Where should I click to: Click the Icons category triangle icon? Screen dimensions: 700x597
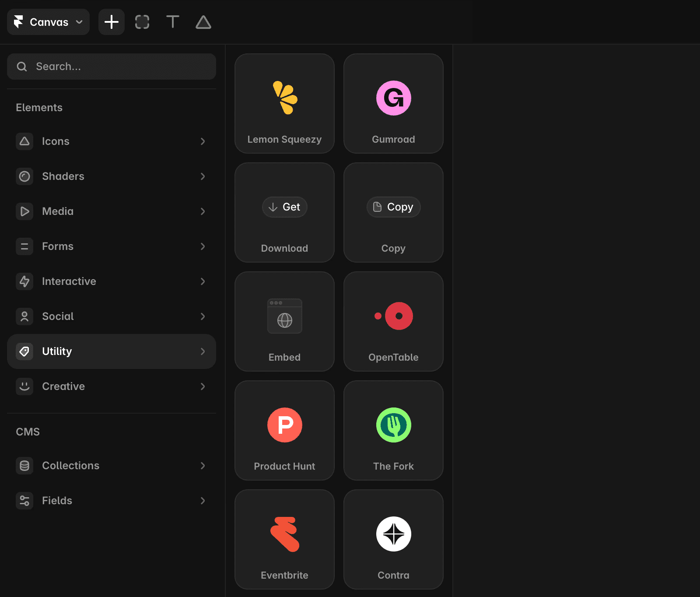tap(24, 141)
